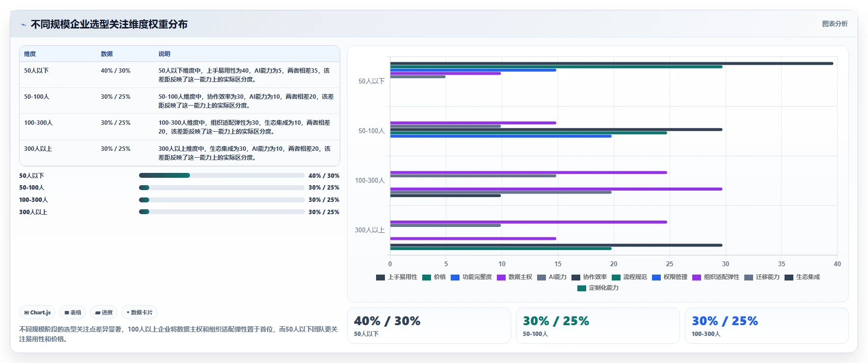Click the Chart.js tag chip
Image resolution: width=868 pixels, height=363 pixels.
[x=37, y=312]
